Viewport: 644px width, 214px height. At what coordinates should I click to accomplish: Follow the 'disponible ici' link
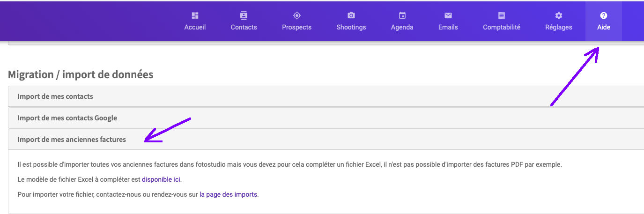click(x=161, y=179)
